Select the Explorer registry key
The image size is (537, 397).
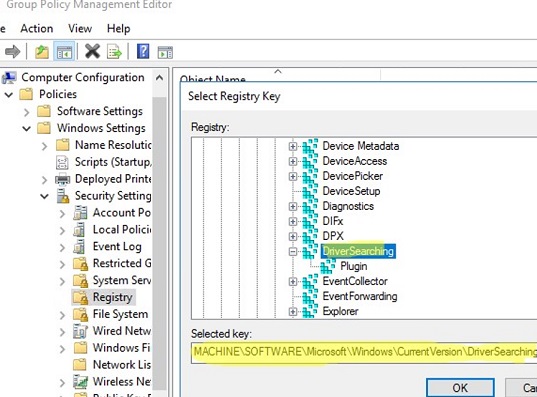(340, 311)
